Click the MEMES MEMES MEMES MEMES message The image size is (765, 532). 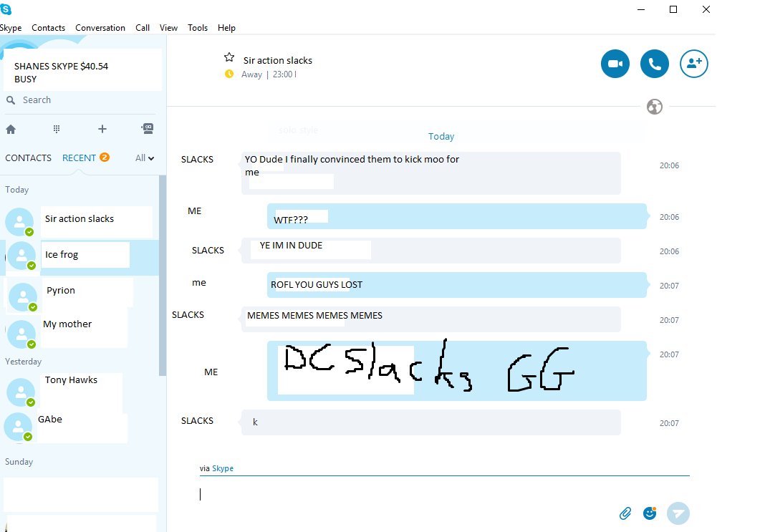point(430,319)
